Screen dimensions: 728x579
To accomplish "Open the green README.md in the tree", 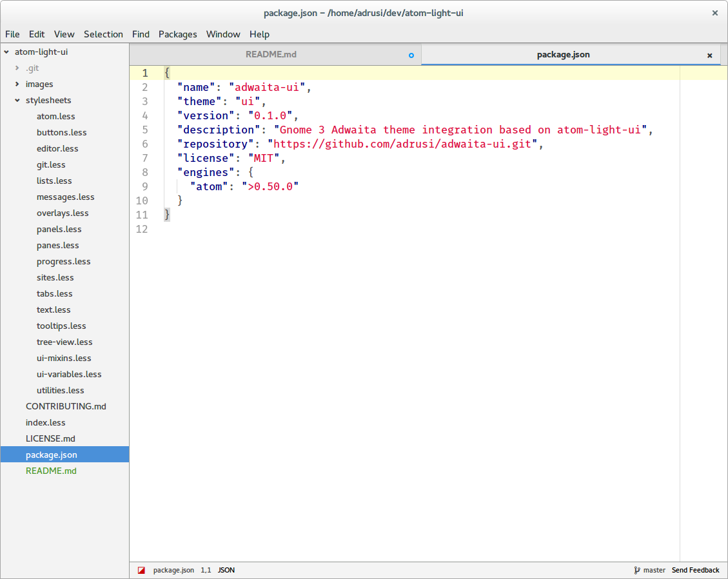I will (x=51, y=471).
